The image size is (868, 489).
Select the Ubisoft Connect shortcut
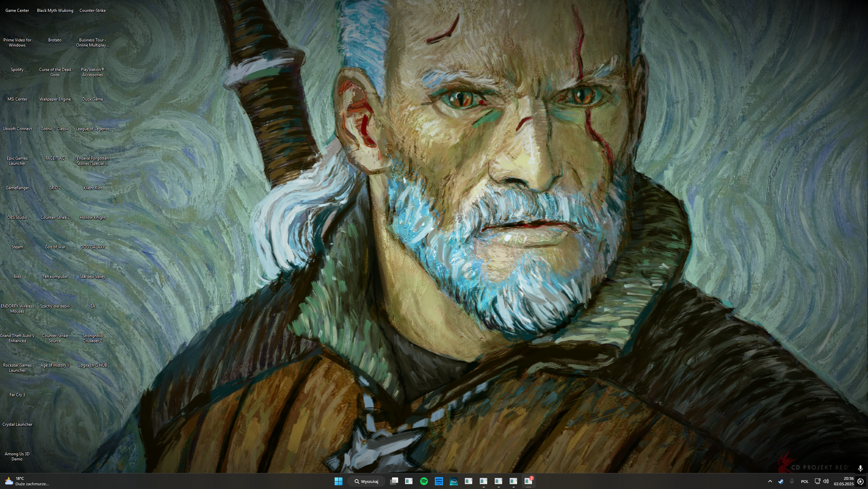17,129
